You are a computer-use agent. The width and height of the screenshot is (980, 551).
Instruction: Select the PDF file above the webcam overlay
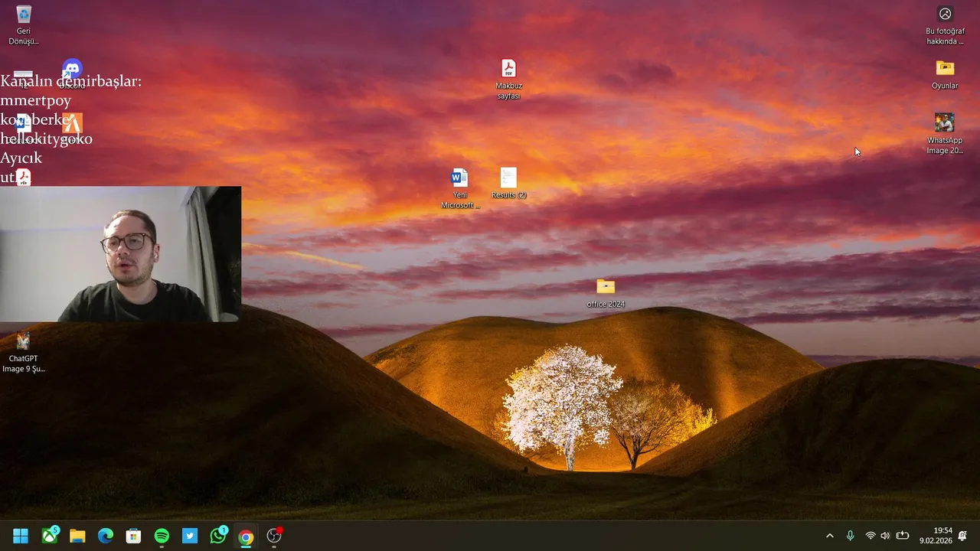(x=24, y=178)
